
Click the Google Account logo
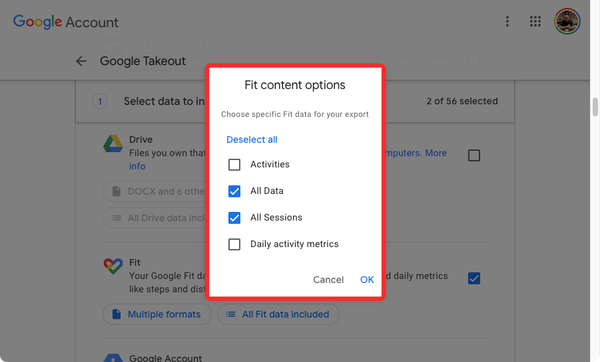[66, 22]
